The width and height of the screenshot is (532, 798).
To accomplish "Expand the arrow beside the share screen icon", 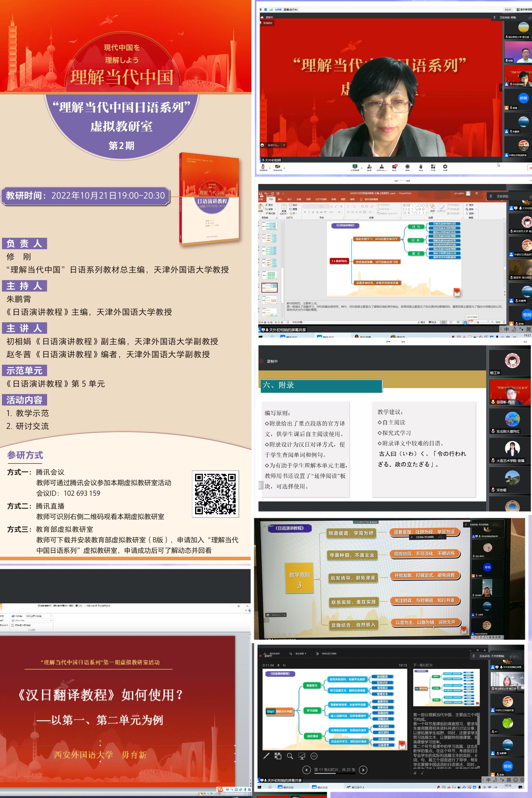I will 362,168.
